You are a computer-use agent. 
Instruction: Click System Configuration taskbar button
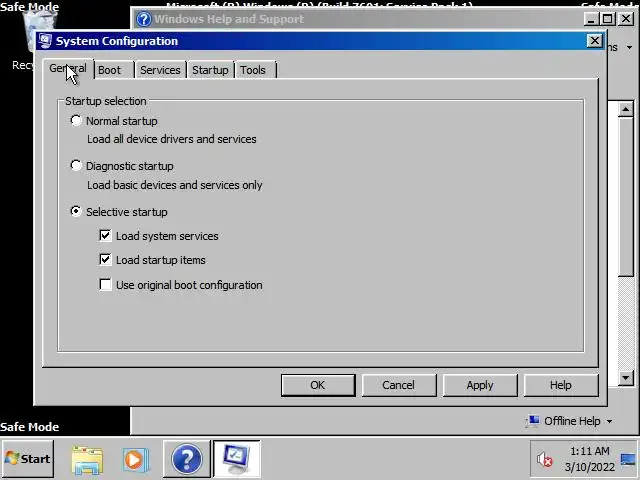(x=237, y=459)
